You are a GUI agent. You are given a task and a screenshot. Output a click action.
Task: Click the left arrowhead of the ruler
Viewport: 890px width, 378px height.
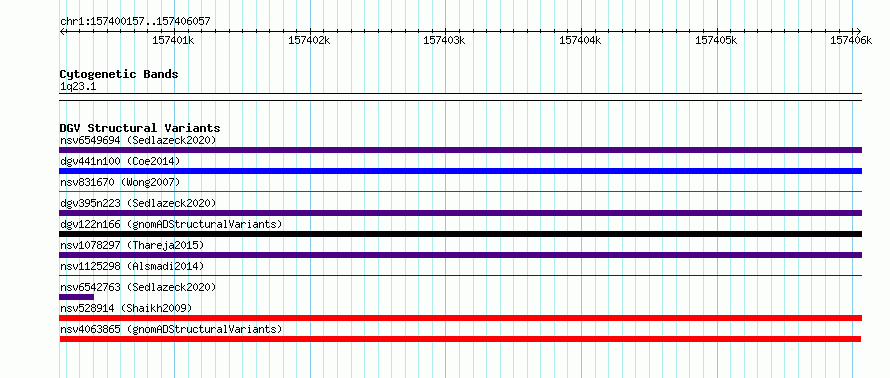[62, 31]
